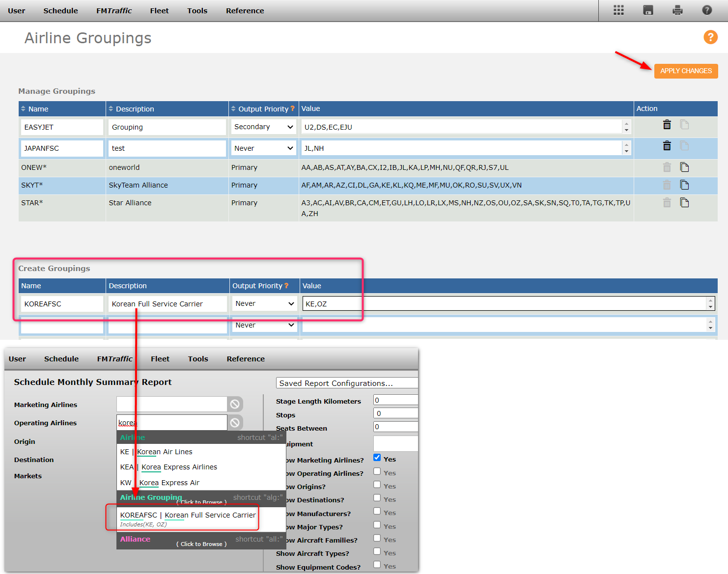Adjust stepper on empty create row value
The width and height of the screenshot is (728, 574).
click(710, 325)
